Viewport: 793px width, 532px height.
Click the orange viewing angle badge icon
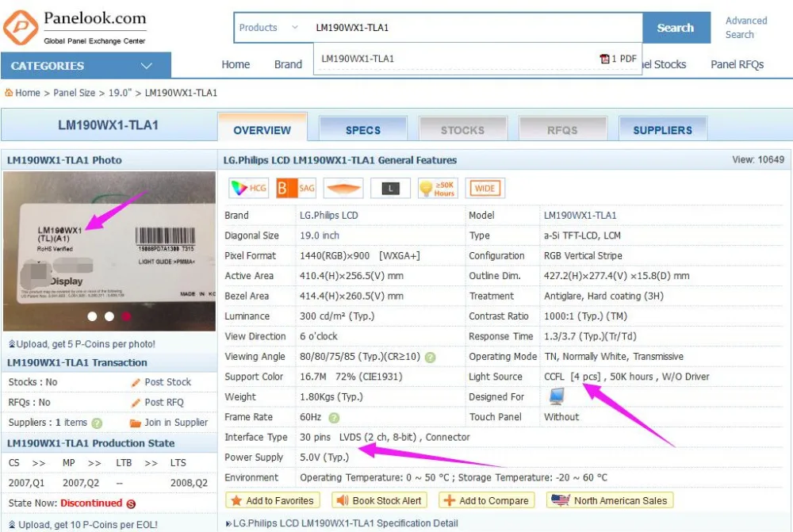(343, 188)
